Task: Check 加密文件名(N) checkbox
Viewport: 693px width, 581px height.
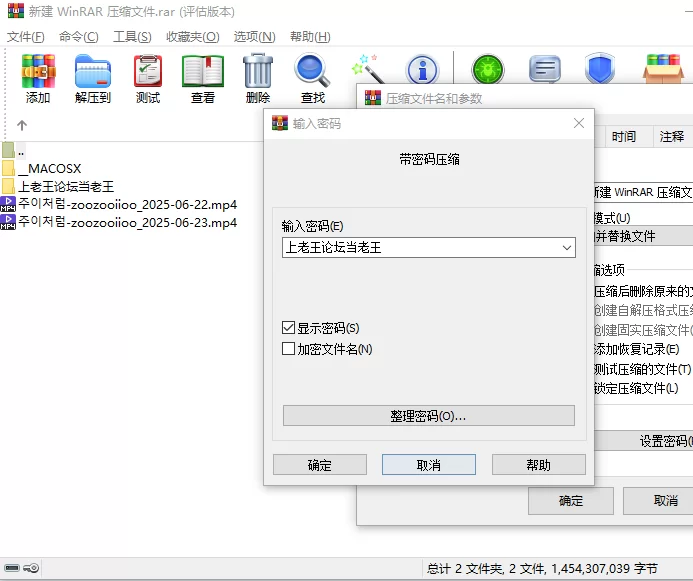Action: click(x=288, y=349)
